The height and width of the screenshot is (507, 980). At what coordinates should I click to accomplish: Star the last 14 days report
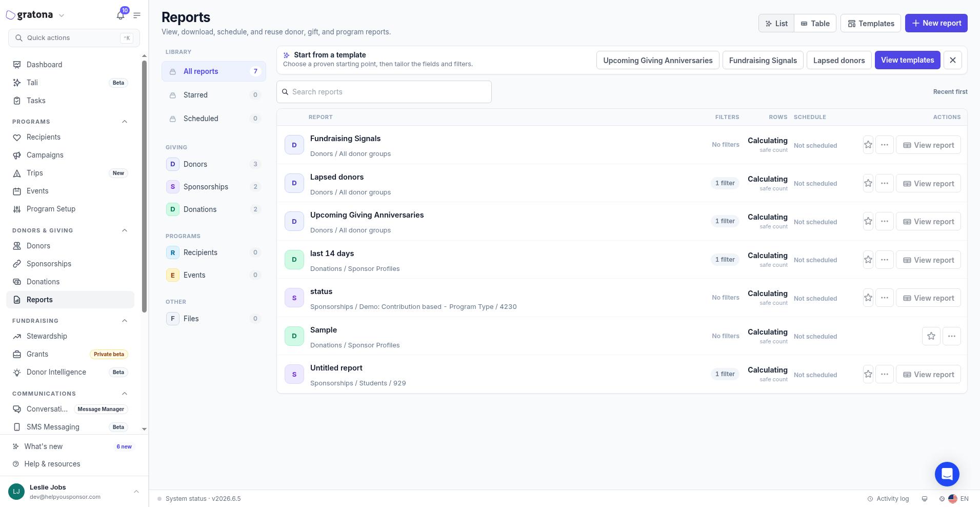(868, 260)
